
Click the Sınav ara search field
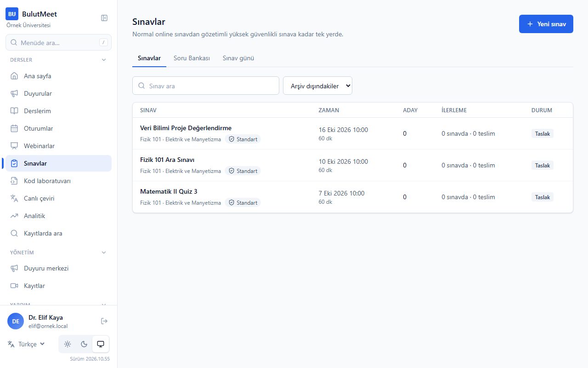pos(206,86)
